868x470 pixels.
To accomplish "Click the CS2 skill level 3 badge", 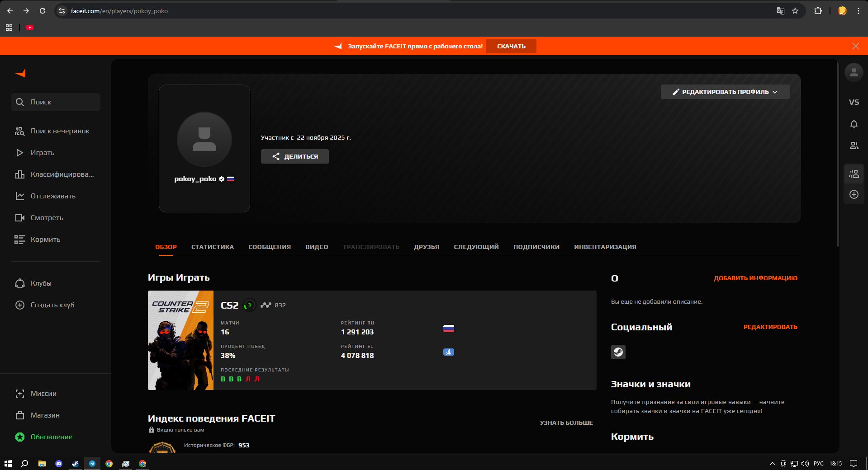I will pyautogui.click(x=248, y=305).
